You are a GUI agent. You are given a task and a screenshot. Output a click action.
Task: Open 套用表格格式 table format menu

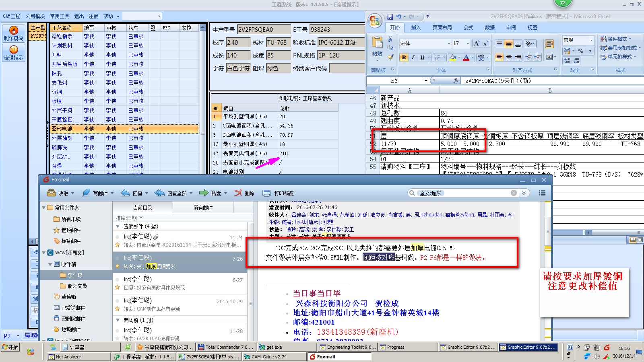tap(620, 48)
